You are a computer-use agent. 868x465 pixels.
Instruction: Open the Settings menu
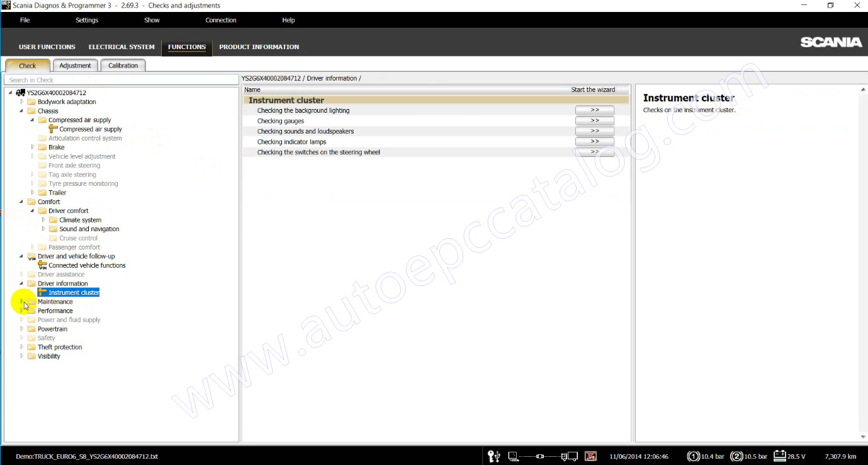click(87, 20)
